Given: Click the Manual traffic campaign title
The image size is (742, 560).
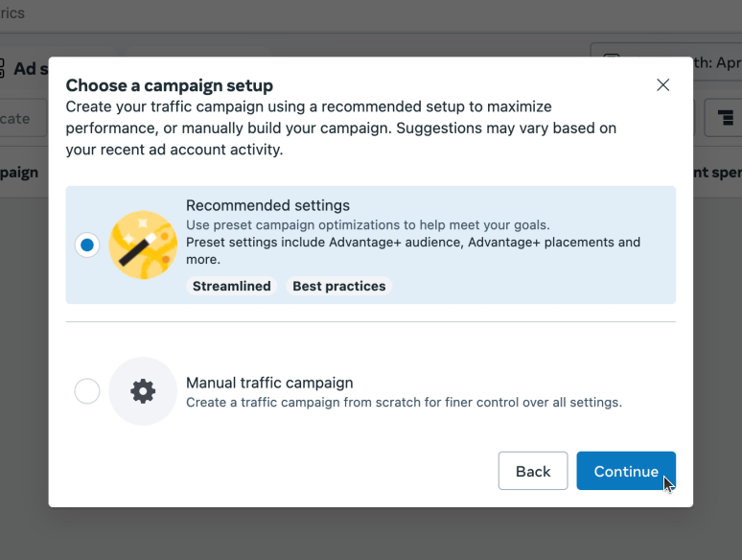Looking at the screenshot, I should pos(269,383).
